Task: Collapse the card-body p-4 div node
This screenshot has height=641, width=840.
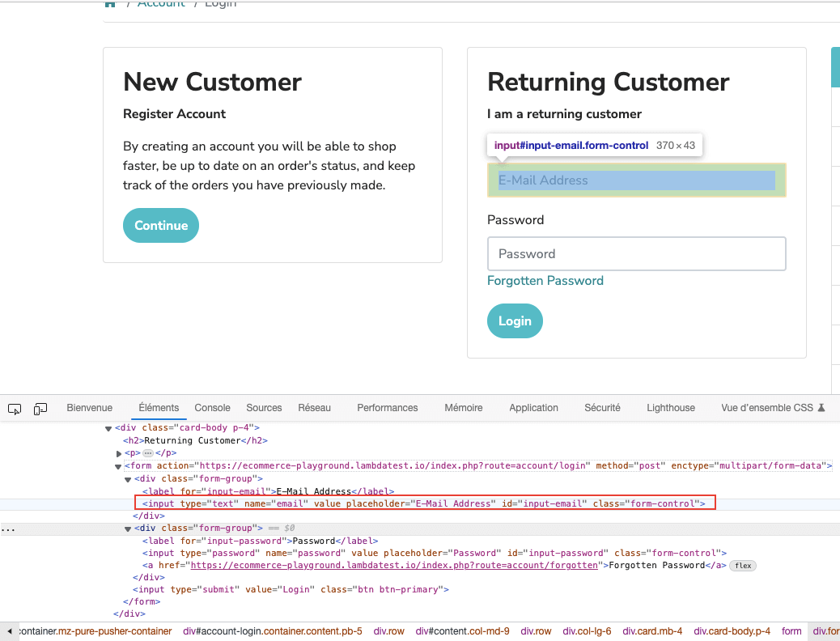Action: click(109, 428)
